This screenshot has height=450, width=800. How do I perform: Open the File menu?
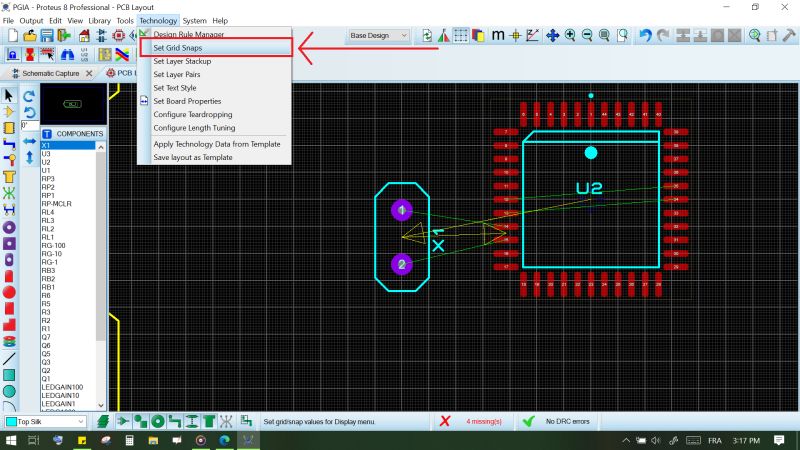(8, 21)
